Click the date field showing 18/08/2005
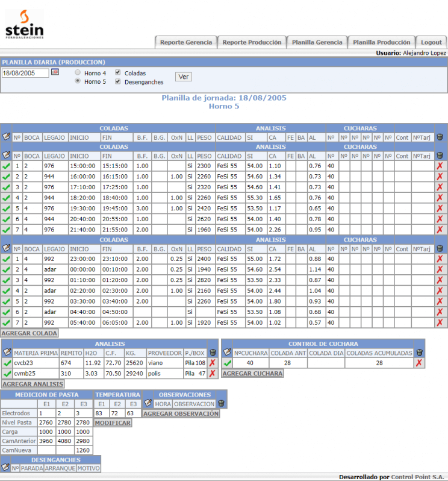 (25, 73)
